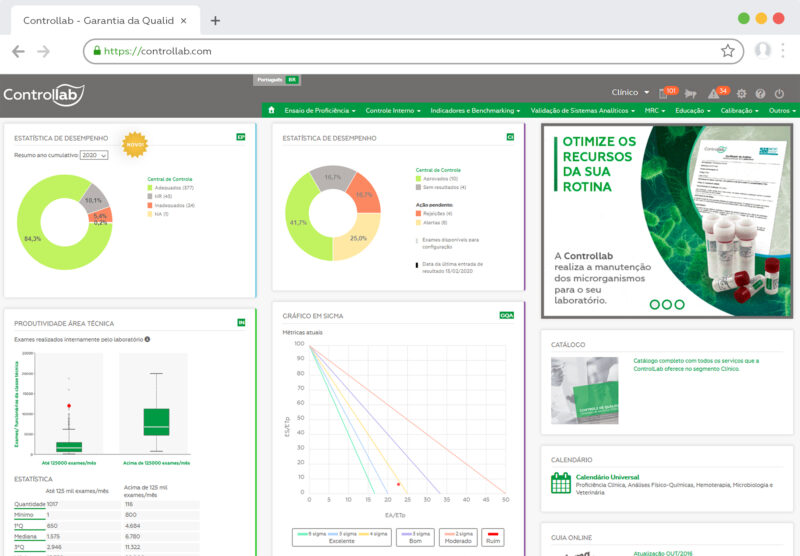
Task: Open the Clínico segment dropdown
Action: tap(630, 92)
